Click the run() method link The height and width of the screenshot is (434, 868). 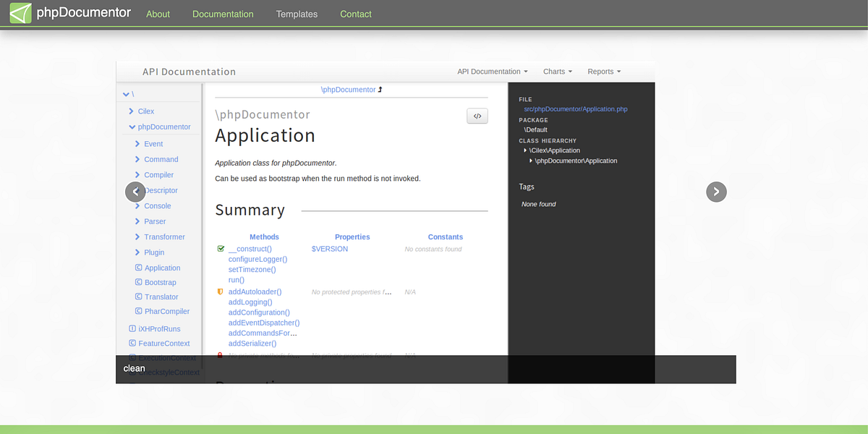[236, 279]
